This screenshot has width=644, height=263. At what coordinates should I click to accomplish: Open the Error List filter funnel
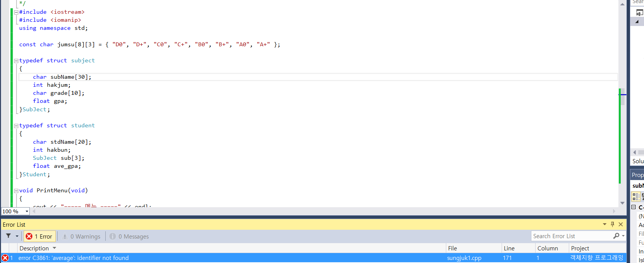click(8, 236)
